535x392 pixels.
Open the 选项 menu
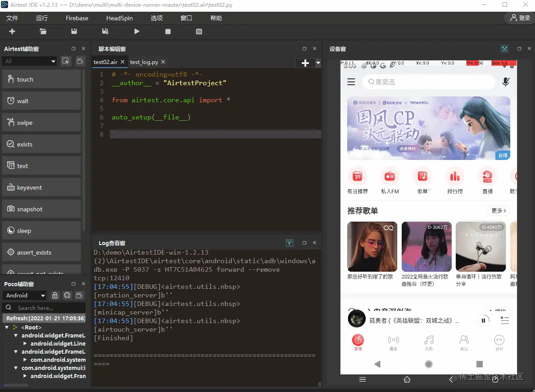tap(157, 18)
